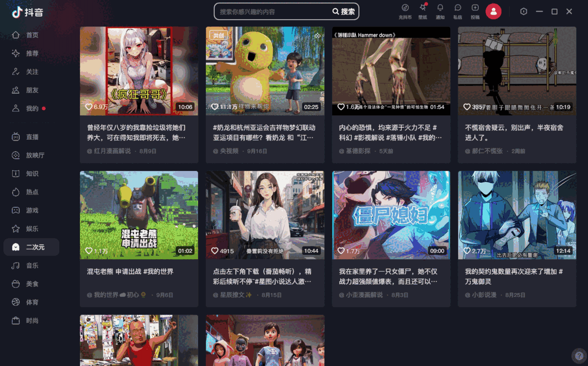Open the 游戏 games channel
588x366 pixels.
[30, 210]
